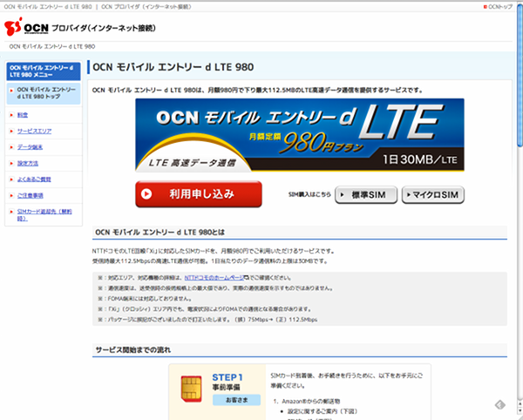The width and height of the screenshot is (523, 420).
Task: Click the OCN モバイル エントリー d LTE 980とは heading
Action: (160, 232)
